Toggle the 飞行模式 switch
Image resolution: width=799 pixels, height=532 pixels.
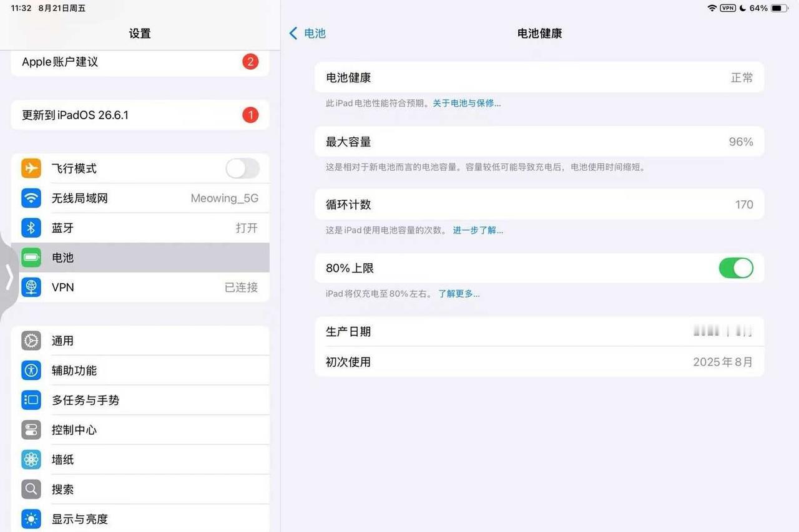242,168
